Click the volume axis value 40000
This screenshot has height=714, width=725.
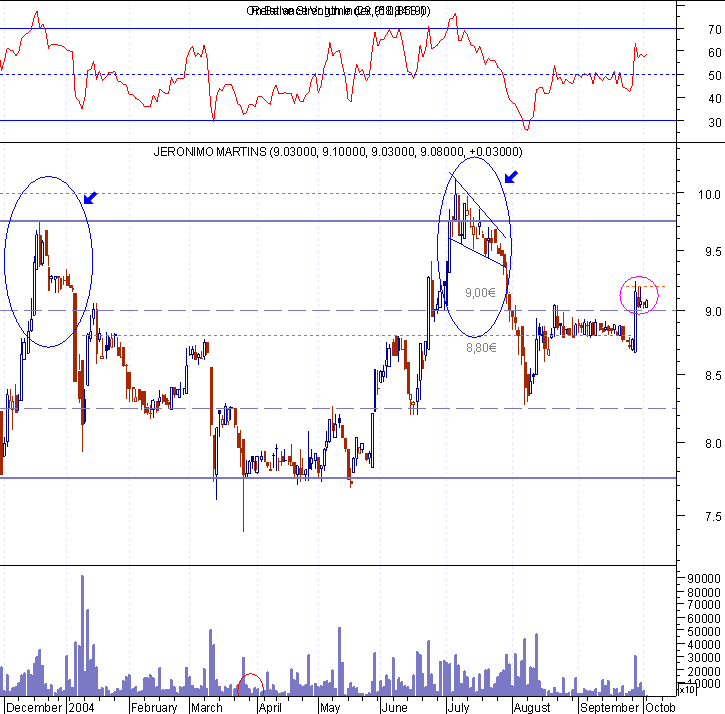pyautogui.click(x=704, y=644)
